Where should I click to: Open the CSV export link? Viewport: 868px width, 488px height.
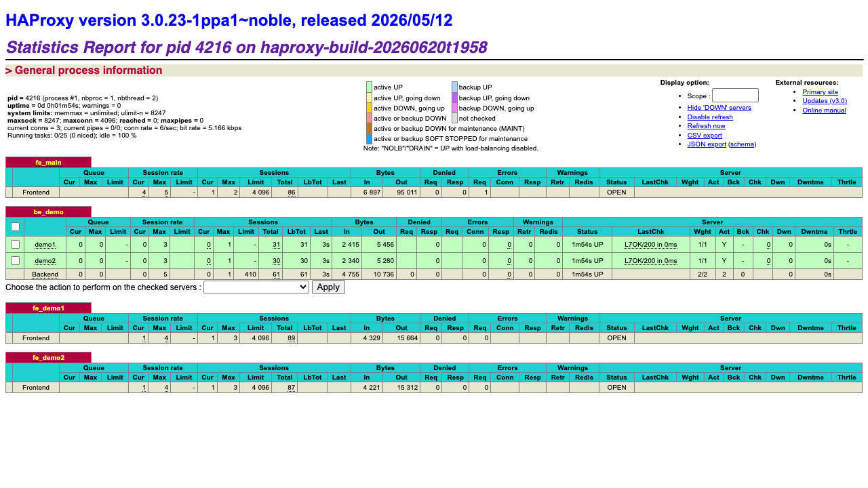point(705,136)
